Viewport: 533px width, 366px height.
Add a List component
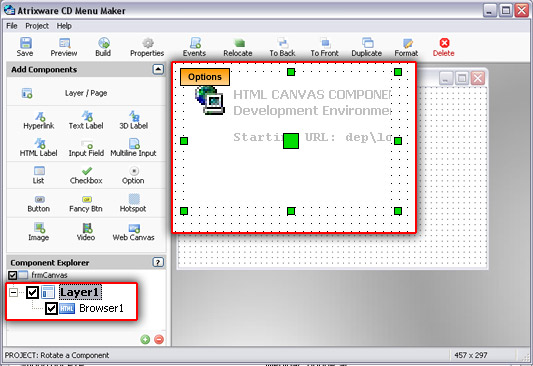coord(39,175)
